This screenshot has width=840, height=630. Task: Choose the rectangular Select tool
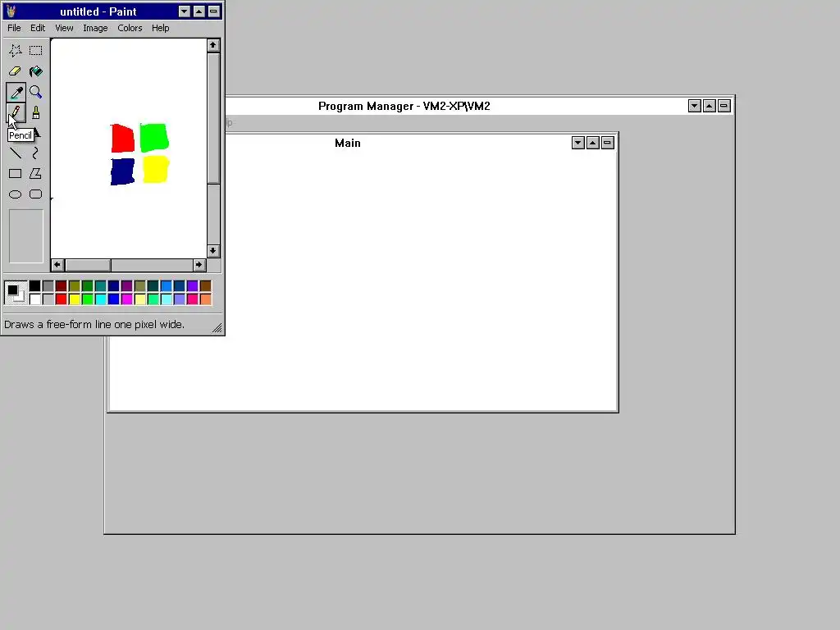coord(35,50)
